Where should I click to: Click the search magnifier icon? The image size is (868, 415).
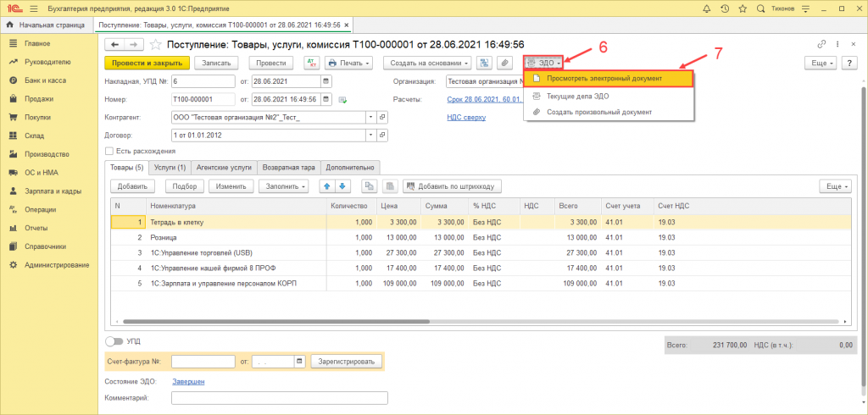760,8
